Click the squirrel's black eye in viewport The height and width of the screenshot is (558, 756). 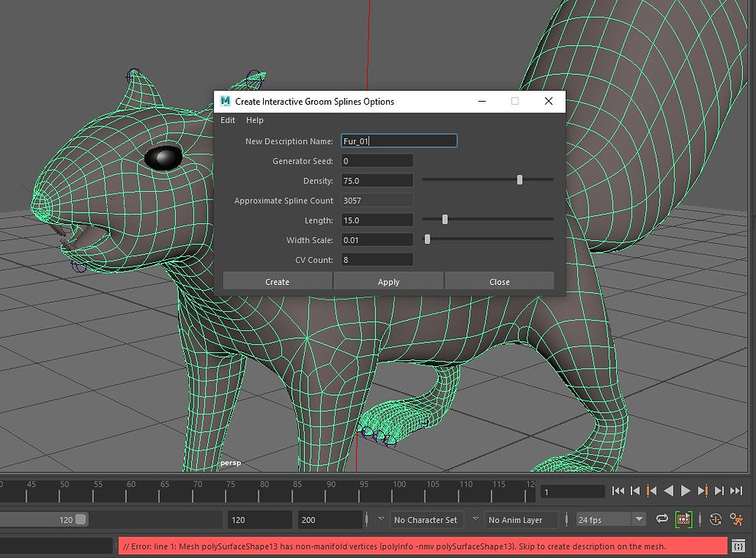coord(164,157)
